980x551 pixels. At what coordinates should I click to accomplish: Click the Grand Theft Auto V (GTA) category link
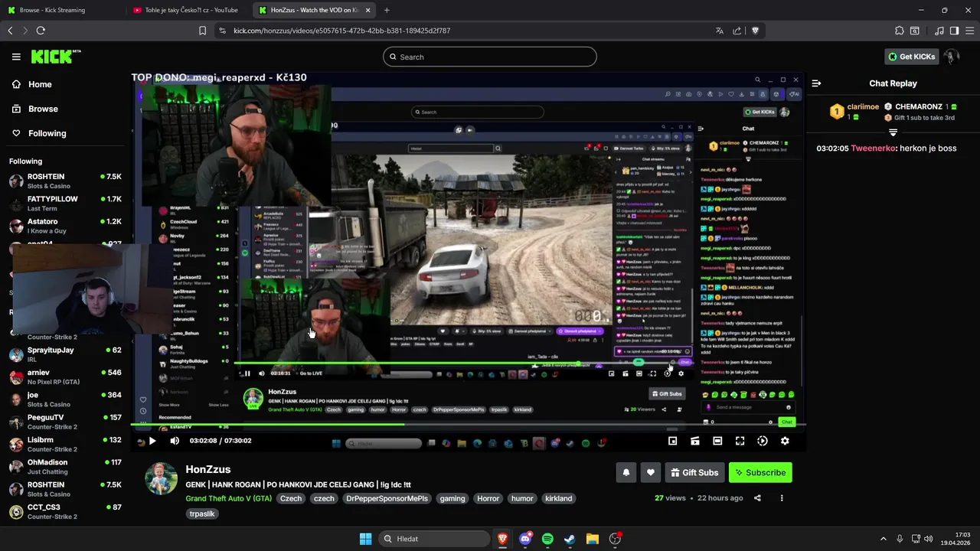(228, 498)
